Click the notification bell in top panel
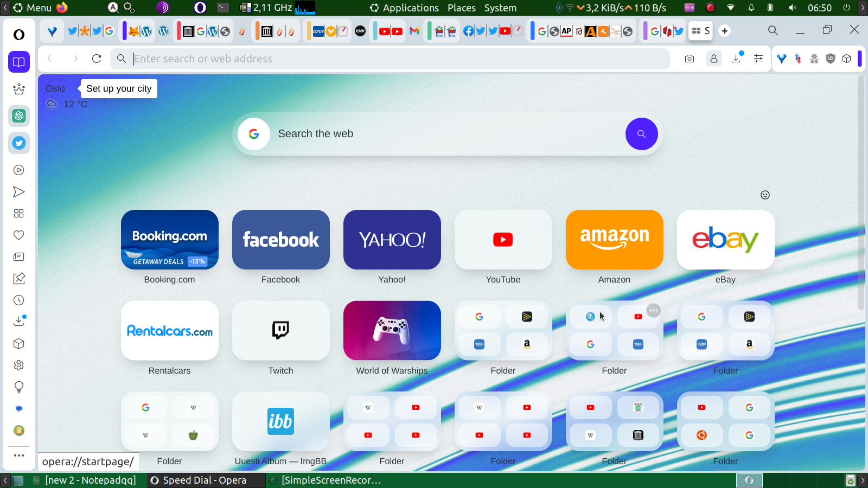Viewport: 868px width, 488px height. (751, 8)
